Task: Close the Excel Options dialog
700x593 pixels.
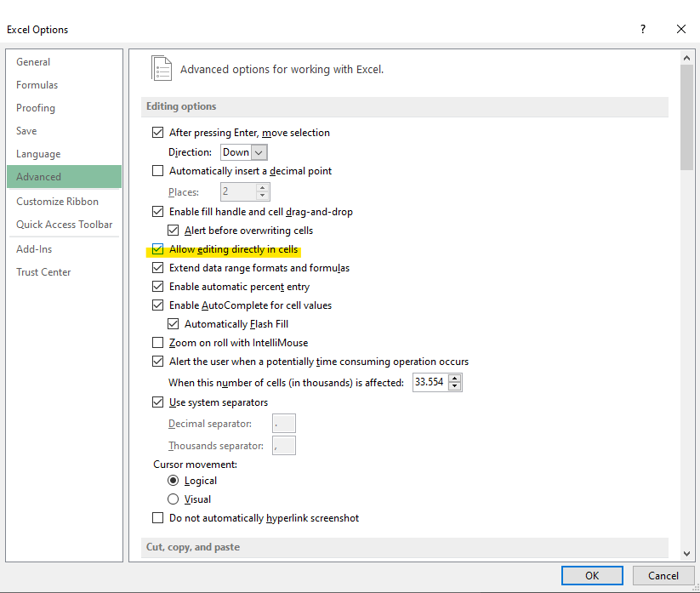Action: click(681, 30)
